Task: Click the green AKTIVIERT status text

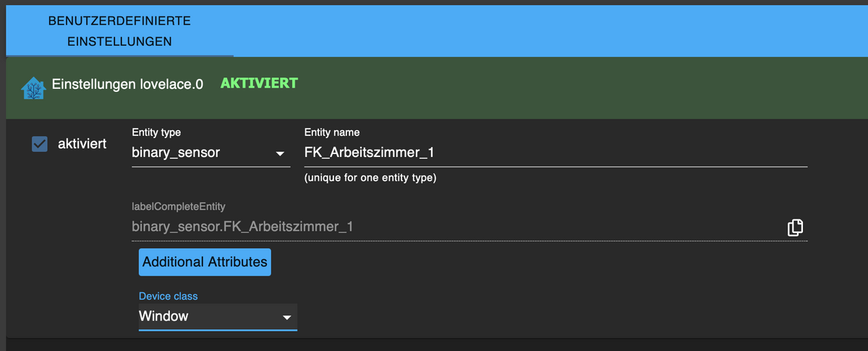Action: pos(259,83)
